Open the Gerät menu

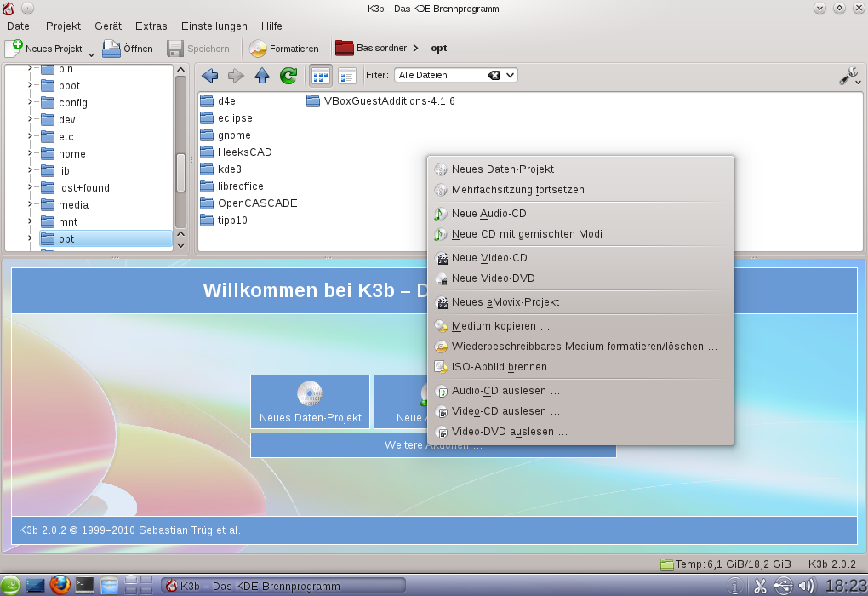[108, 26]
